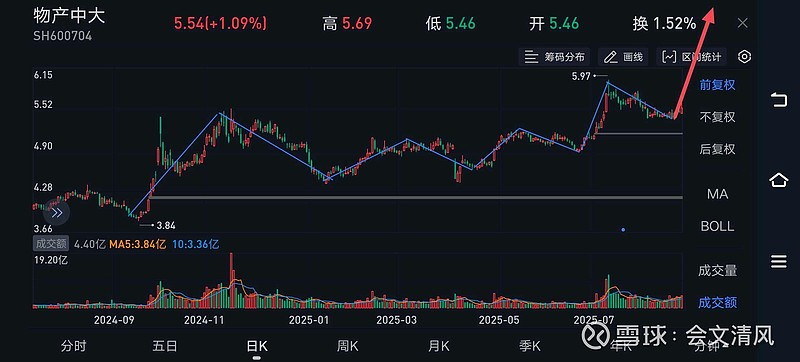Tap Android home navigation icon
This screenshot has width=800, height=362.
[x=779, y=180]
